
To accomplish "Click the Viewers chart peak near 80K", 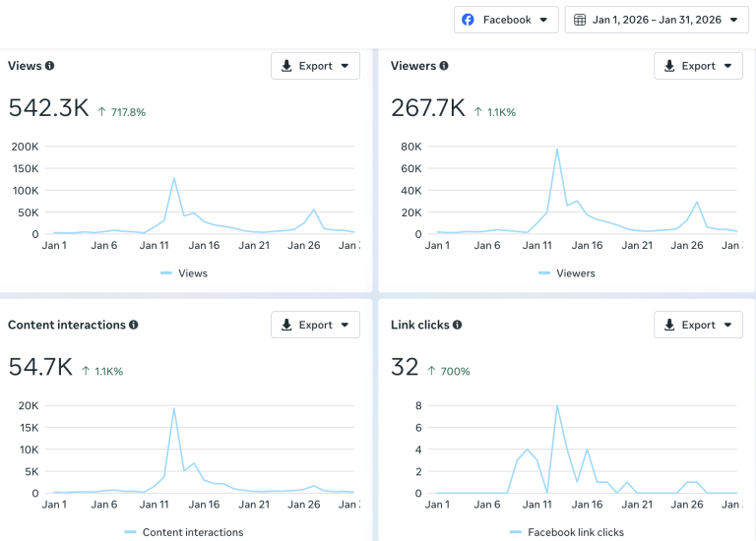I will tap(557, 149).
